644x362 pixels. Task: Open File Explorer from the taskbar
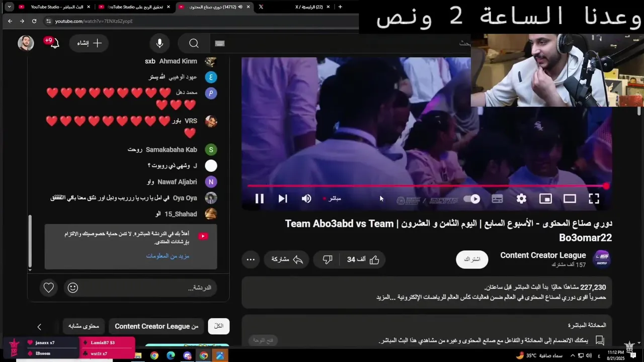point(137,355)
